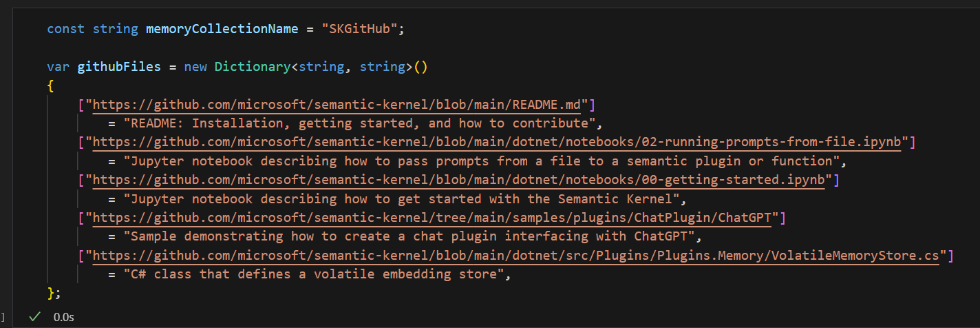Click the closing brace with semicolon
980x328 pixels.
coord(54,293)
